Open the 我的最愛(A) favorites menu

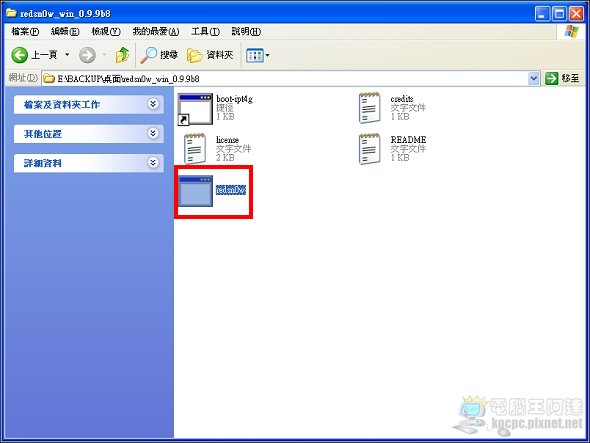coord(156,31)
